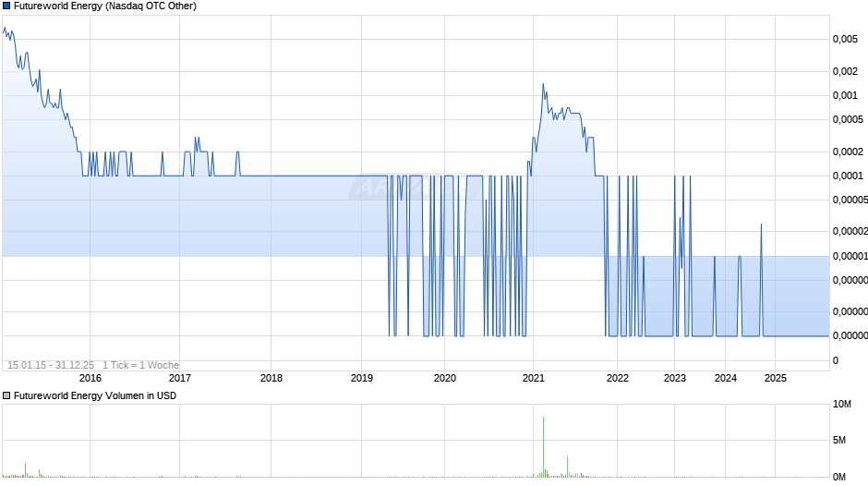Click the 2023 label on the time axis

[675, 378]
